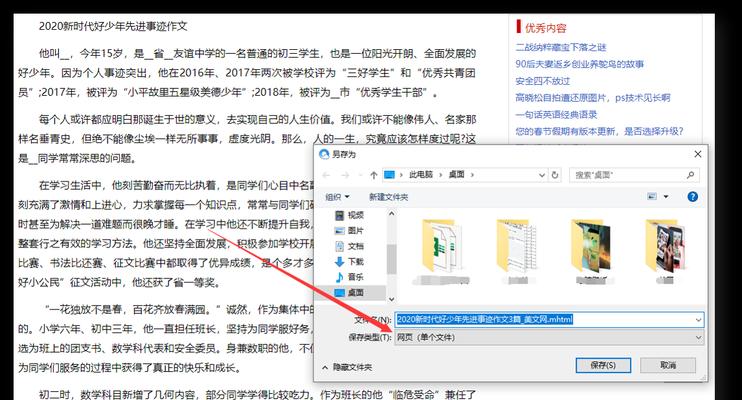This screenshot has height=400, width=742.
Task: Select 图片 in navigation pane
Action: [x=349, y=231]
